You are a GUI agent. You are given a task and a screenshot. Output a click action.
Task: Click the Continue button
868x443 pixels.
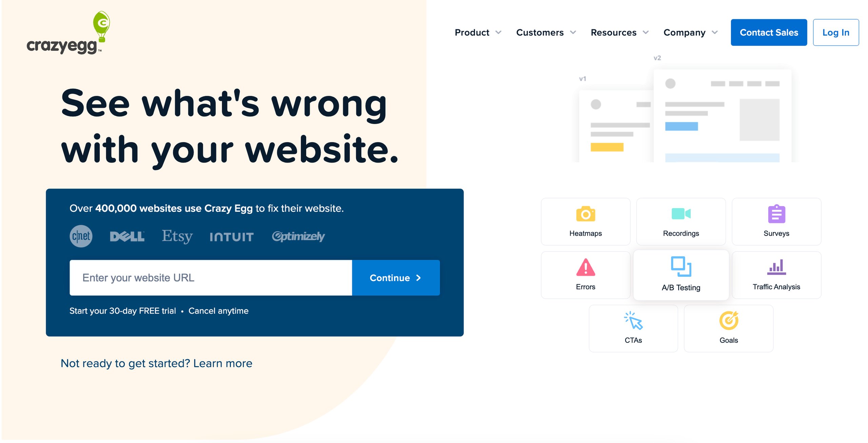click(396, 277)
